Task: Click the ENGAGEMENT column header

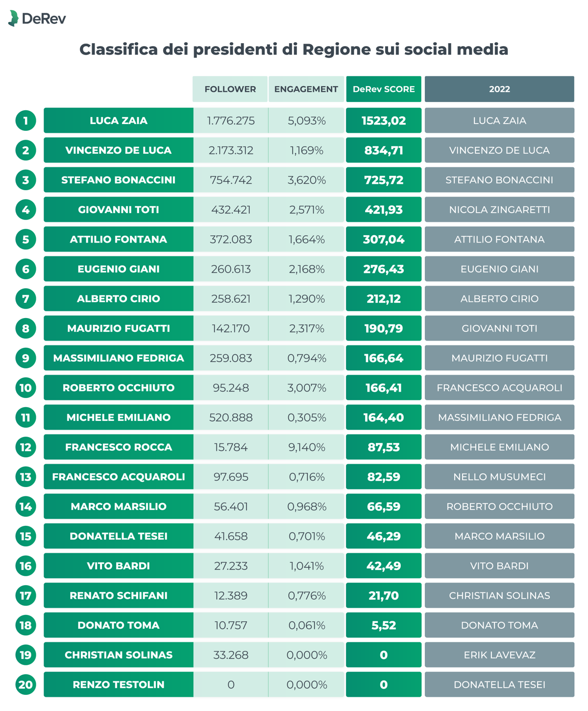Action: pyautogui.click(x=306, y=89)
